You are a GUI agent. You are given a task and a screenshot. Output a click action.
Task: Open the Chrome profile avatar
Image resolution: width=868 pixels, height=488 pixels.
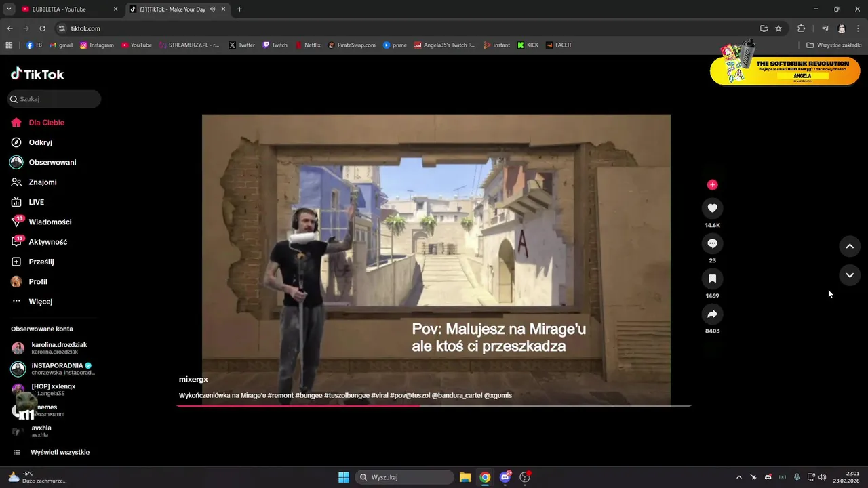point(842,28)
